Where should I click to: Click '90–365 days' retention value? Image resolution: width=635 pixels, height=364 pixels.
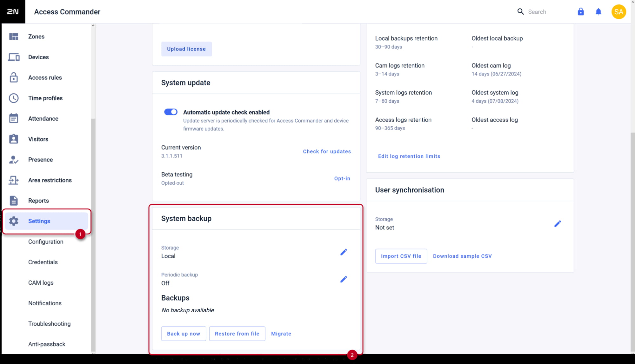390,128
